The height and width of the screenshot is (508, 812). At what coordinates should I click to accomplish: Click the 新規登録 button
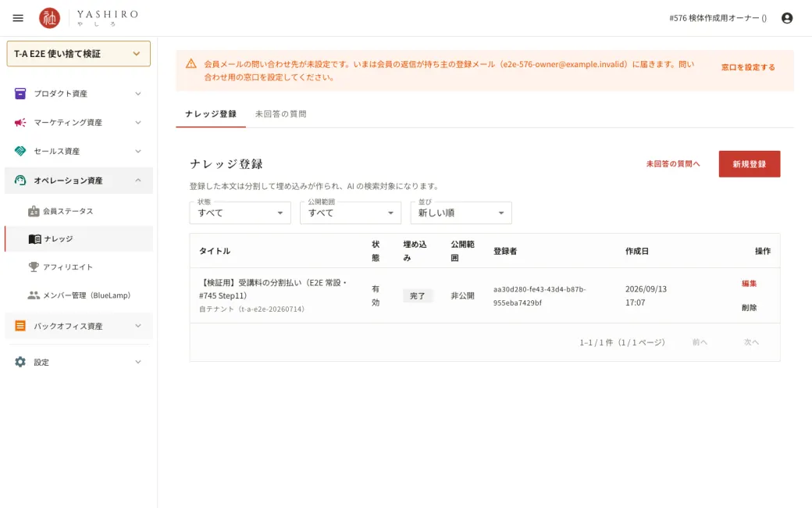pos(750,164)
